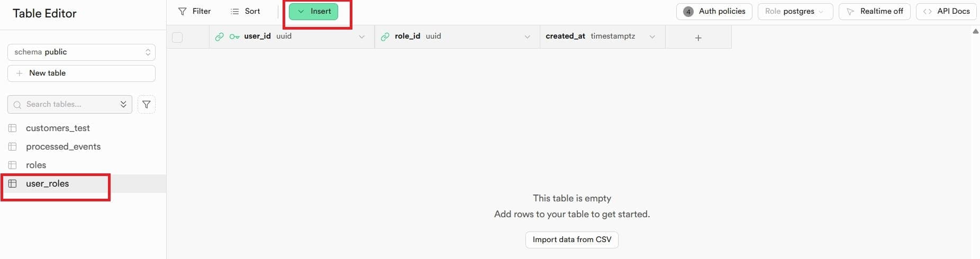980x259 pixels.
Task: Toggle Realtime off button
Action: (875, 11)
